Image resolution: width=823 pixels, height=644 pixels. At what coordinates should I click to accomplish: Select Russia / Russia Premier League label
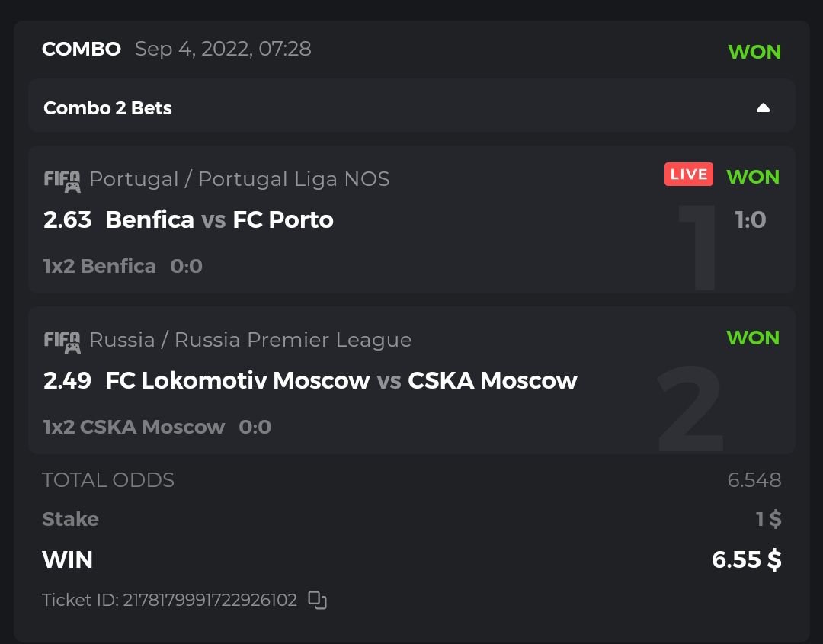250,340
